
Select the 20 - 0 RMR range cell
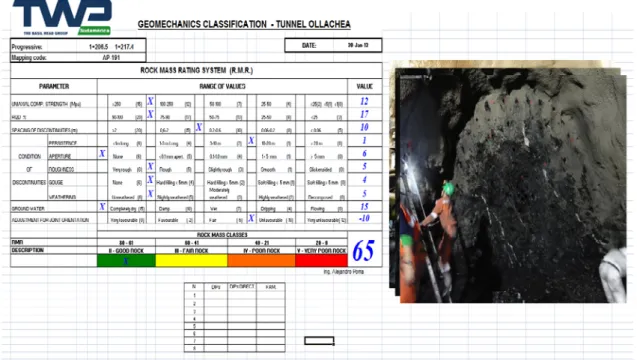click(x=321, y=243)
